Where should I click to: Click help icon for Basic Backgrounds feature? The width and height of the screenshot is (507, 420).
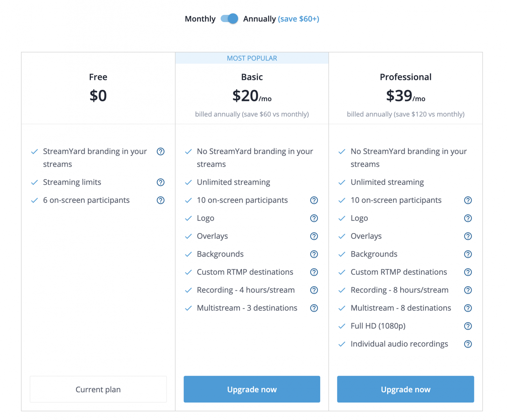pyautogui.click(x=314, y=254)
